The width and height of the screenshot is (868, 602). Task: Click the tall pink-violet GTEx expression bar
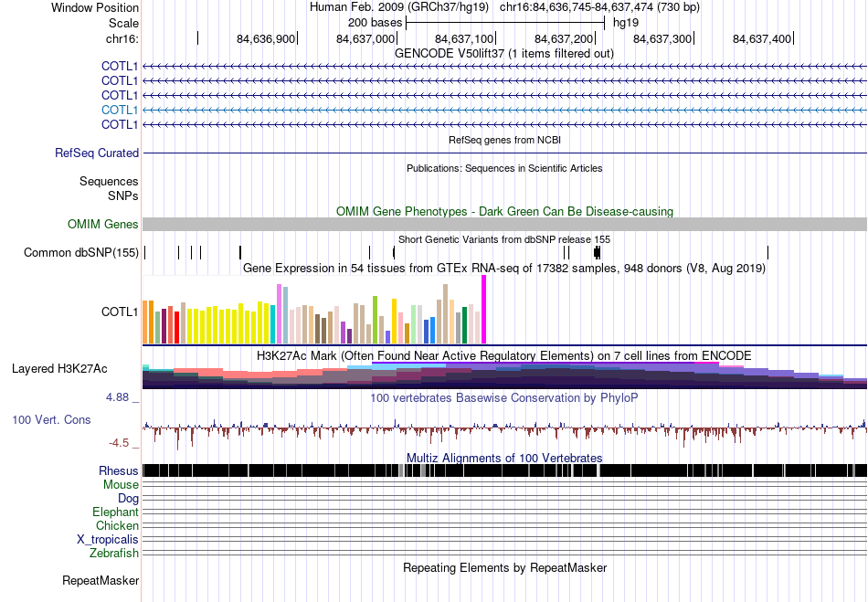[x=279, y=314]
